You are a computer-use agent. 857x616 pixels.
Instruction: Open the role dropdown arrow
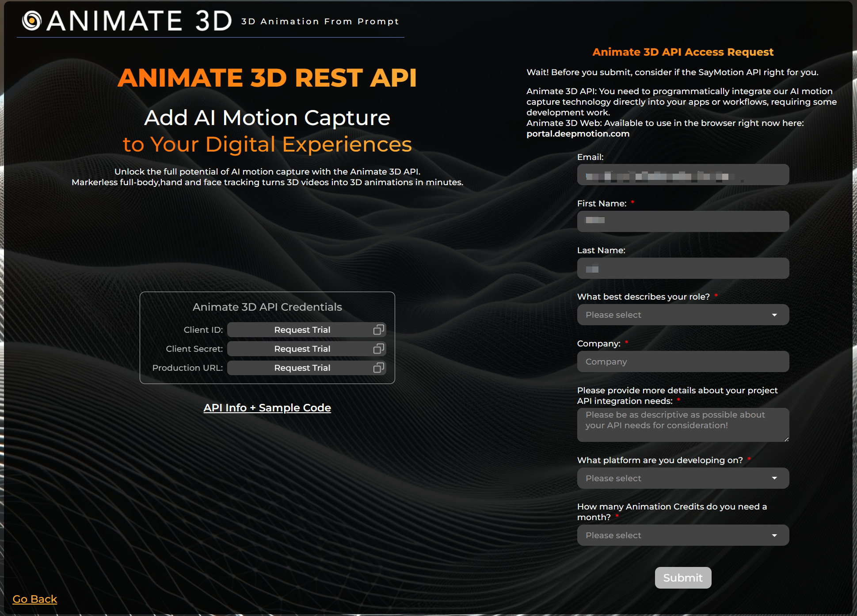pos(774,315)
